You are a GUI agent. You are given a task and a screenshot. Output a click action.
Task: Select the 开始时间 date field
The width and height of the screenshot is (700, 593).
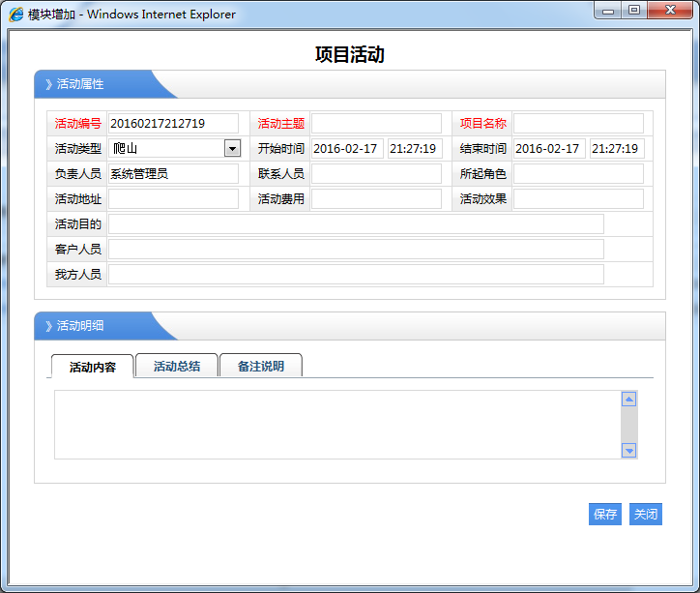(347, 149)
